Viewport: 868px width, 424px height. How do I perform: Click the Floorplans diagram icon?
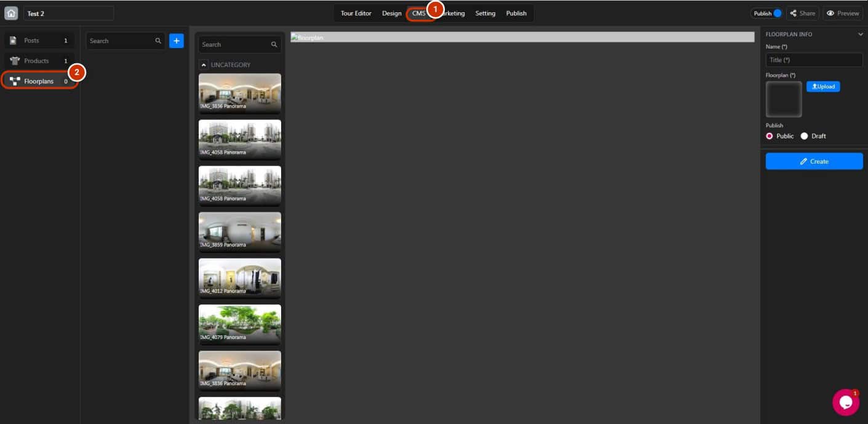pos(15,81)
